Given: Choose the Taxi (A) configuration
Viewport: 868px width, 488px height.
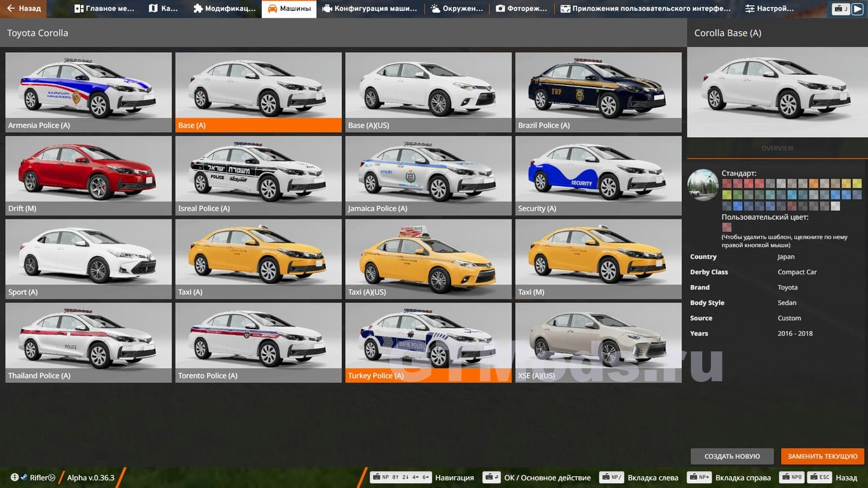Looking at the screenshot, I should point(259,259).
